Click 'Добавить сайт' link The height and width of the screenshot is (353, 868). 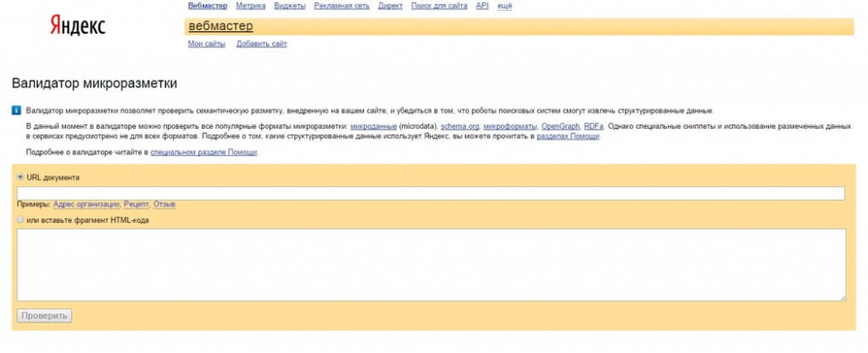(261, 44)
